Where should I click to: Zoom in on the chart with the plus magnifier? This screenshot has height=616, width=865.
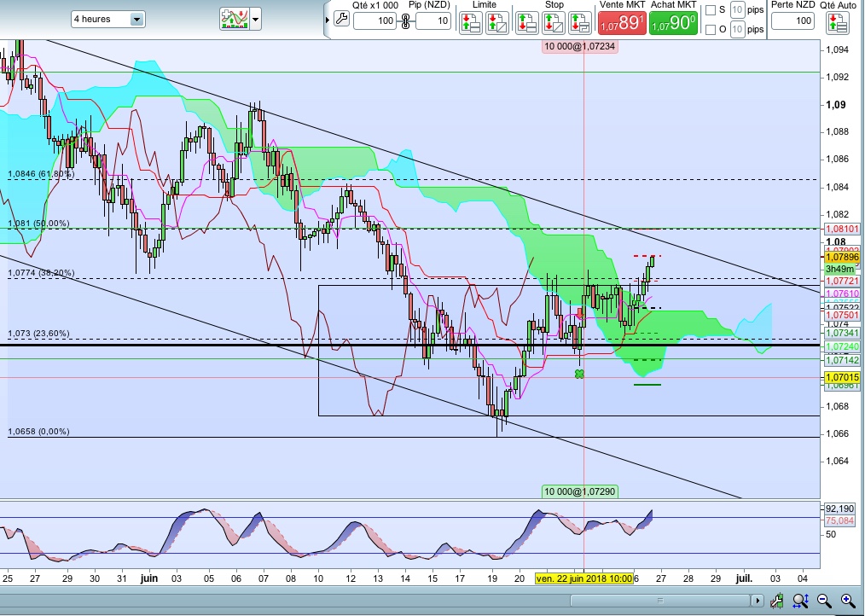(x=847, y=601)
